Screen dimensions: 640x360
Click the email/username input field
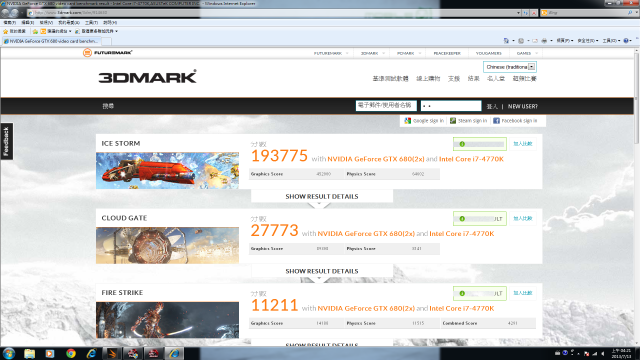coord(386,106)
